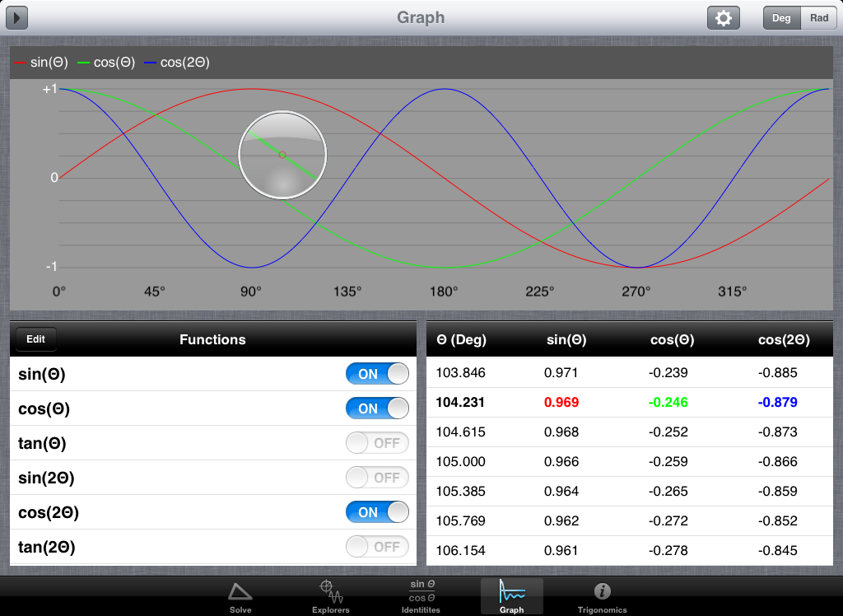This screenshot has height=616, width=843.
Task: Enable the tan(2Θ) function switch
Action: [x=377, y=547]
